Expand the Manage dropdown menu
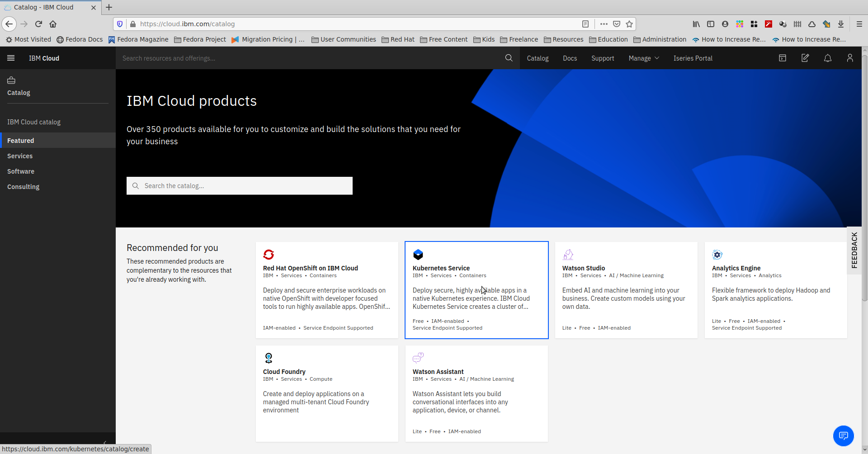This screenshot has height=454, width=868. [644, 58]
